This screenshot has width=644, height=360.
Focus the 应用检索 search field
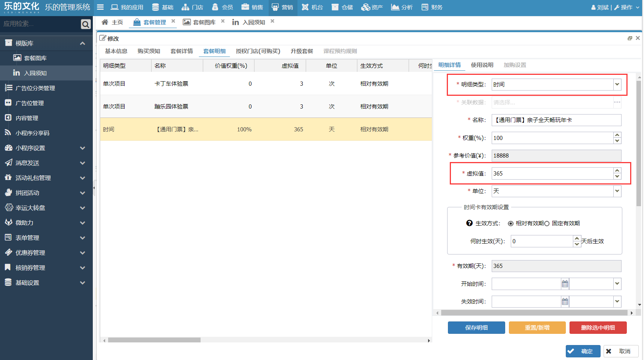[40, 24]
